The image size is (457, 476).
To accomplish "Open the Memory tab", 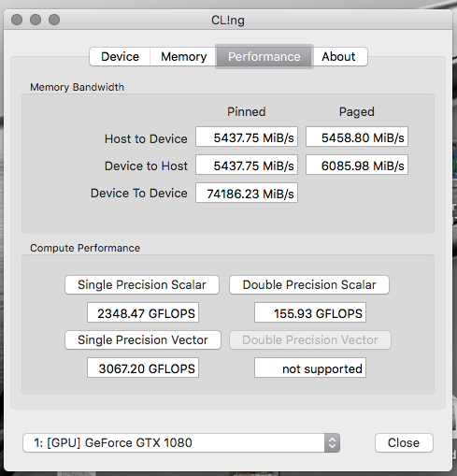I will point(183,57).
